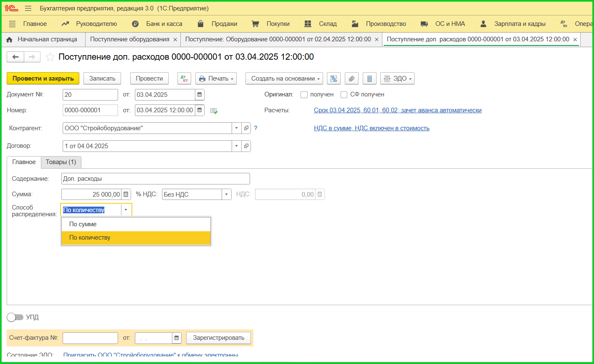This screenshot has width=594, height=364.
Task: Open the Создать на основании dropdown
Action: [286, 78]
